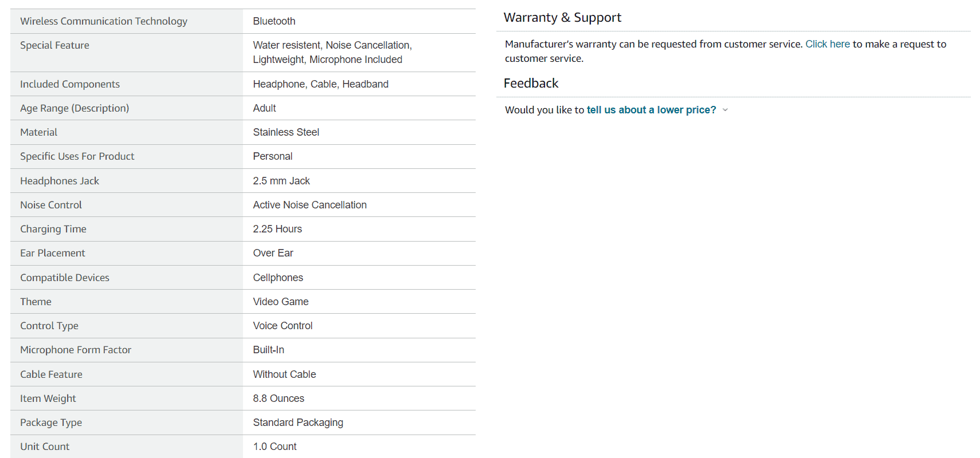Click the 'Video Game' theme value
The image size is (980, 458).
[280, 302]
